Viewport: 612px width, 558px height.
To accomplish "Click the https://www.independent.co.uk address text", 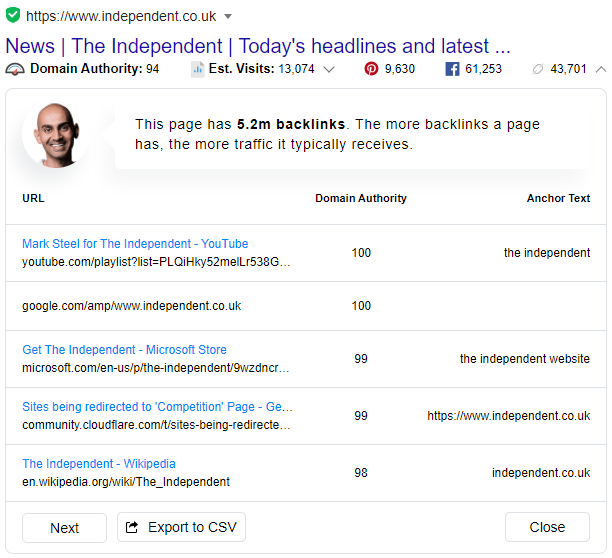I will coord(121,16).
